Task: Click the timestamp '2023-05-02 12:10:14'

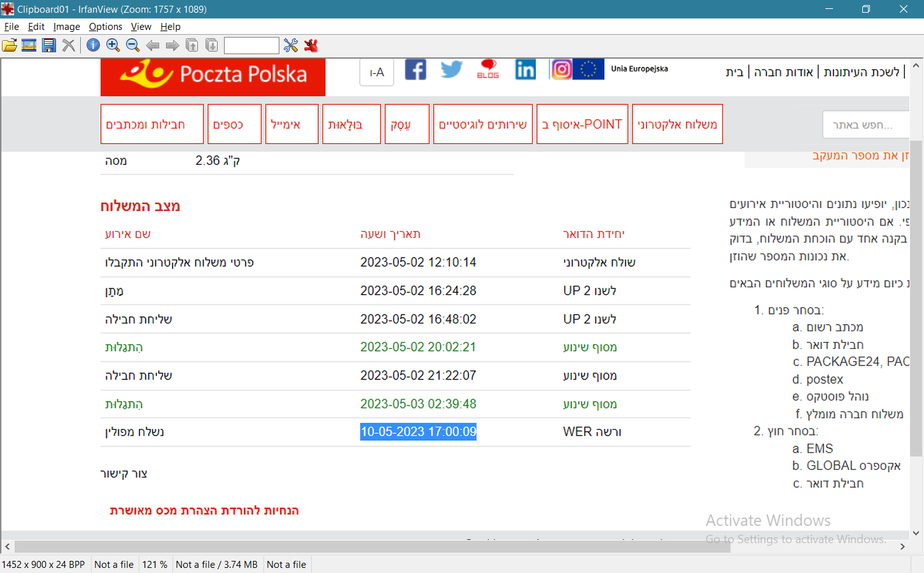Action: 418,262
